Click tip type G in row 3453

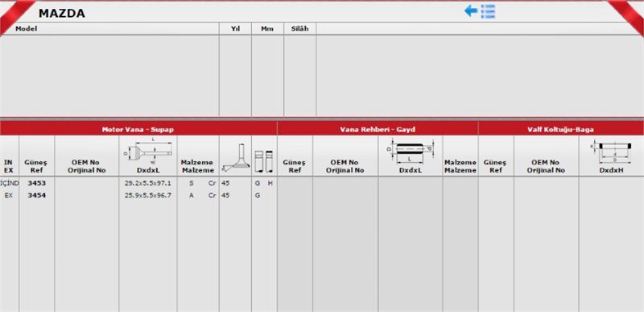click(x=257, y=183)
